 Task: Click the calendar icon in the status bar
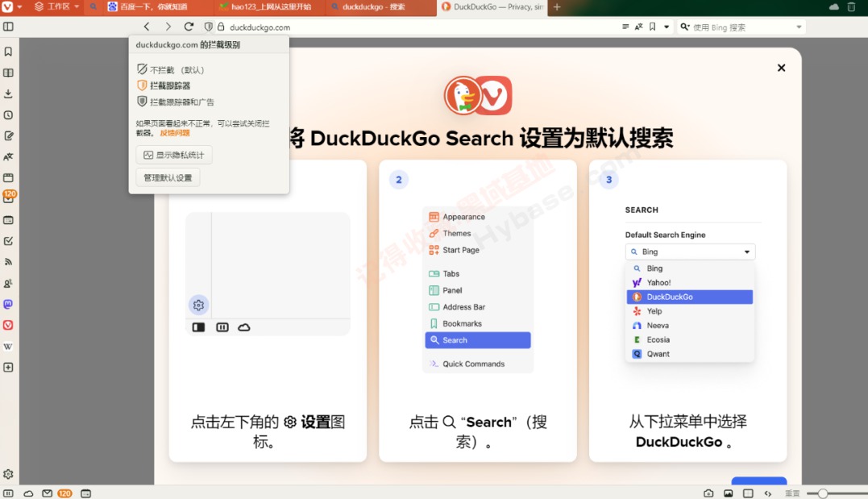click(x=85, y=493)
